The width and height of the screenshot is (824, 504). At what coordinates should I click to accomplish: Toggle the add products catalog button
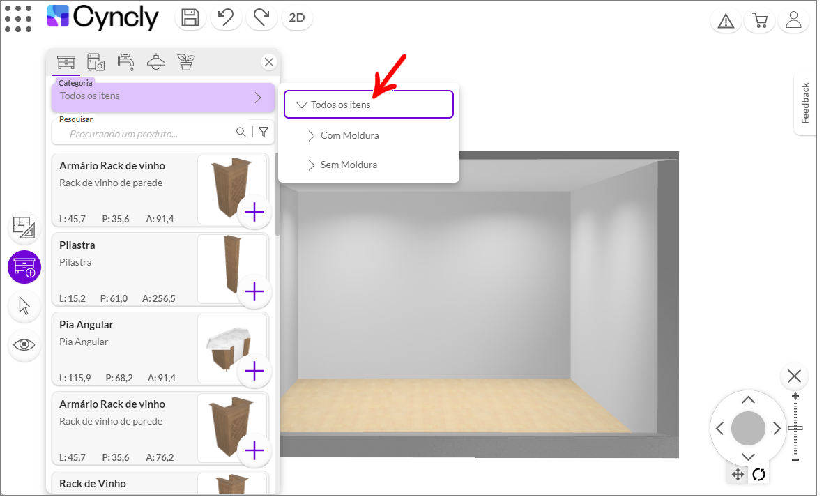click(x=24, y=267)
